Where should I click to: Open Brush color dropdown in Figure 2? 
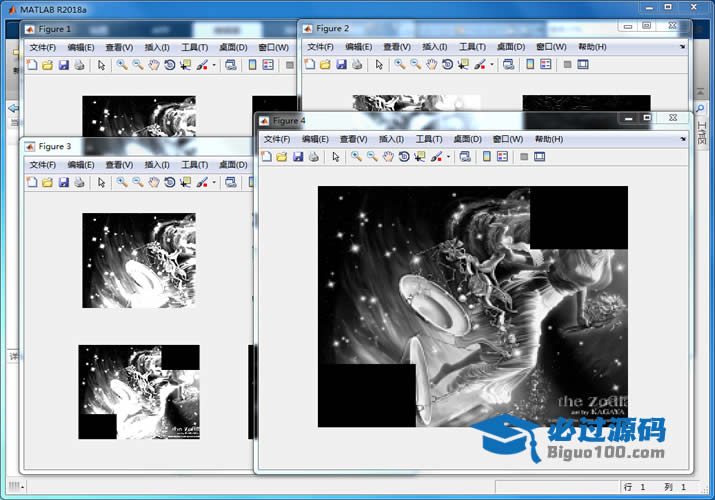(492, 64)
